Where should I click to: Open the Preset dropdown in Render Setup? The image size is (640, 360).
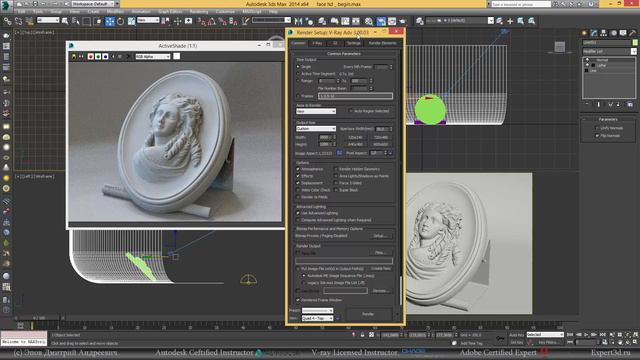point(317,311)
